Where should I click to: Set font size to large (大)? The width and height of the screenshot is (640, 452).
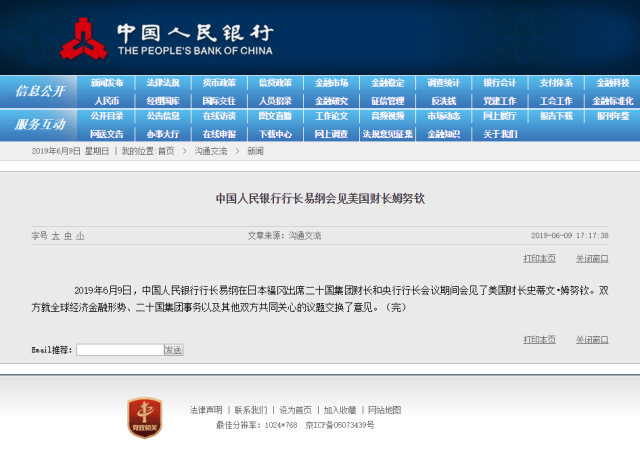56,236
